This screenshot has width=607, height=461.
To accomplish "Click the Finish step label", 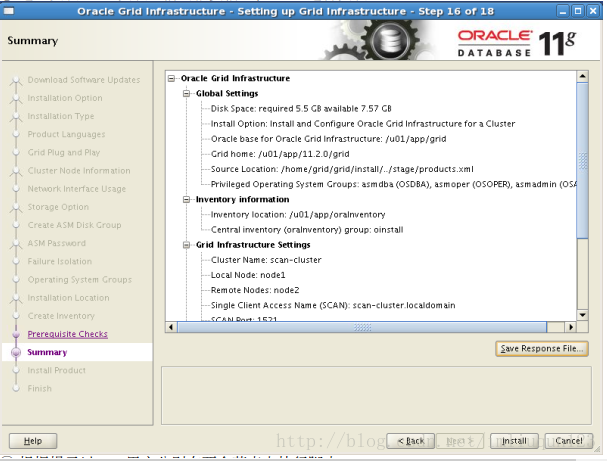I will (x=39, y=389).
